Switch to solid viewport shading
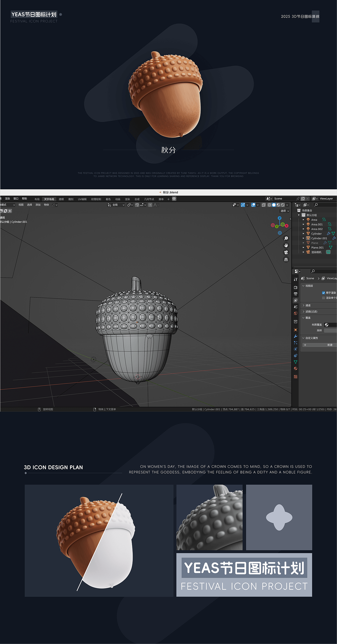Viewport: 337px width, 644px height. [x=274, y=205]
